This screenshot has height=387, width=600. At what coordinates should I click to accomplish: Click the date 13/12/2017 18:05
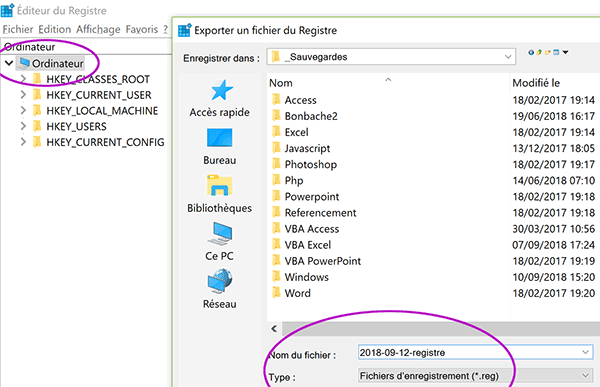pos(554,148)
